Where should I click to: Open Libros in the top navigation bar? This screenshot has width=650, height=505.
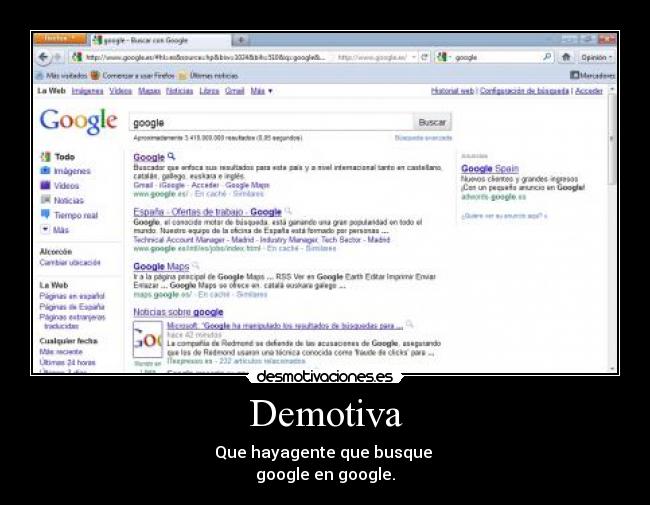click(x=209, y=91)
